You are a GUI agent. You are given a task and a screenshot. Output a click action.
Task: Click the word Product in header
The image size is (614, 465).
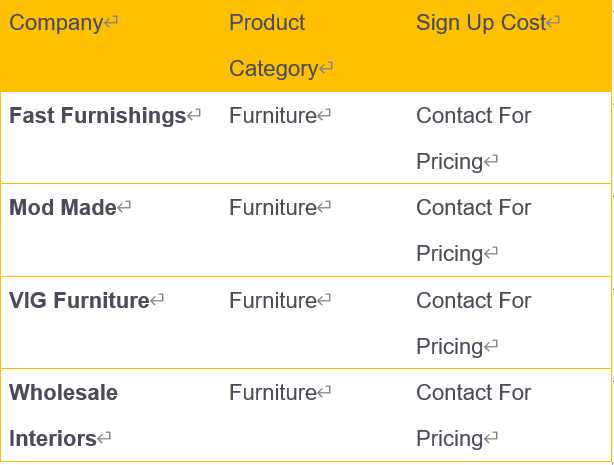click(267, 23)
